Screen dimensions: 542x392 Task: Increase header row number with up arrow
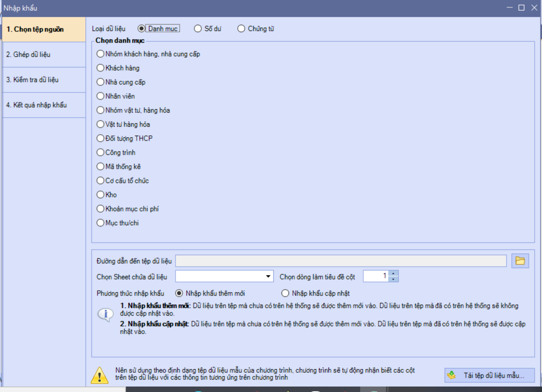coord(393,273)
